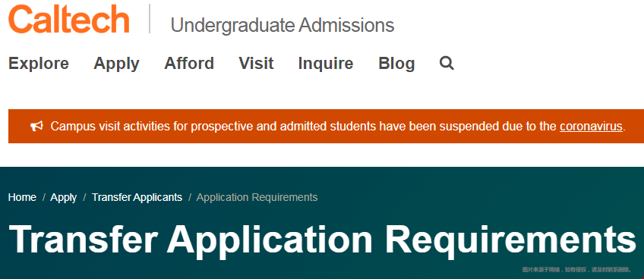Select the Inquire navigation item
Viewport: 644px width, 279px height.
pos(326,64)
